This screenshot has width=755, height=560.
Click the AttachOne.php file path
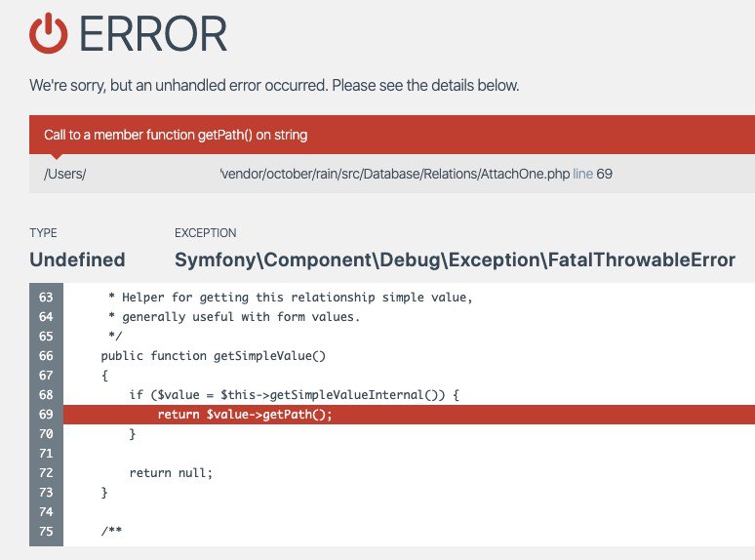395,174
